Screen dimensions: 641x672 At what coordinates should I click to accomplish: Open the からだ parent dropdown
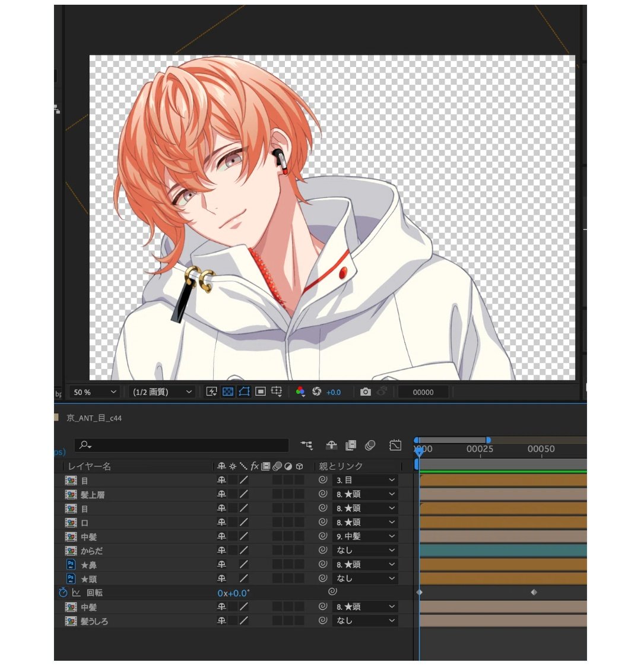(x=365, y=550)
